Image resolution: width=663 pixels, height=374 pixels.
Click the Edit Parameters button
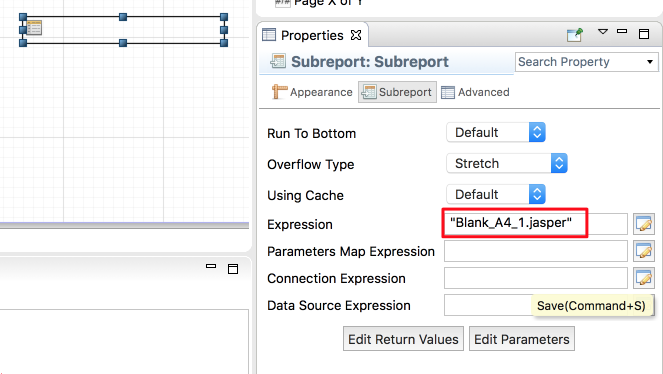pos(522,339)
